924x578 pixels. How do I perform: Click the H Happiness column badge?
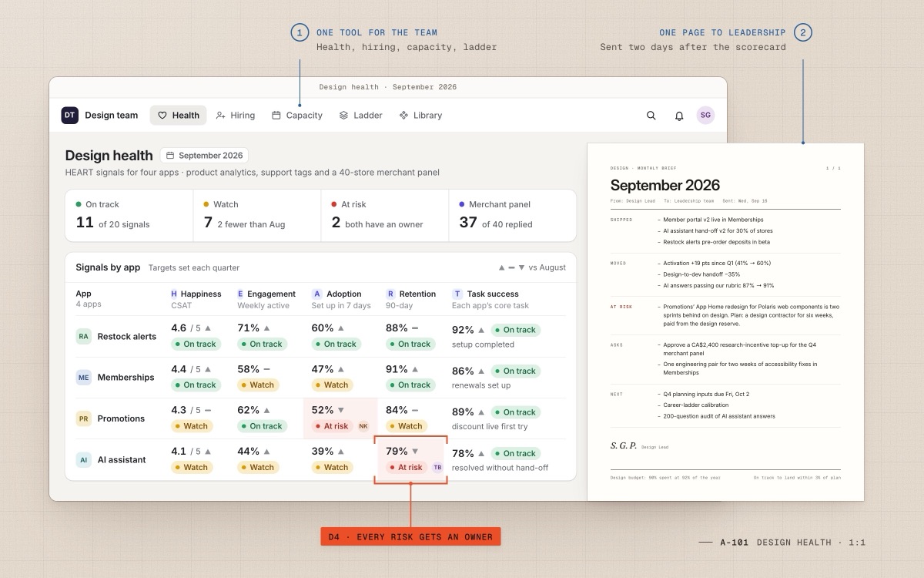coord(173,294)
